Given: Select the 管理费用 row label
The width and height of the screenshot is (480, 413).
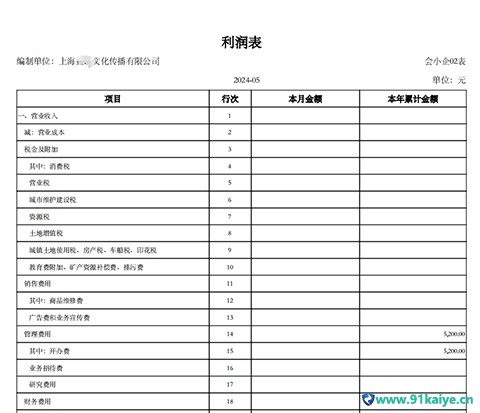Looking at the screenshot, I should [x=37, y=334].
